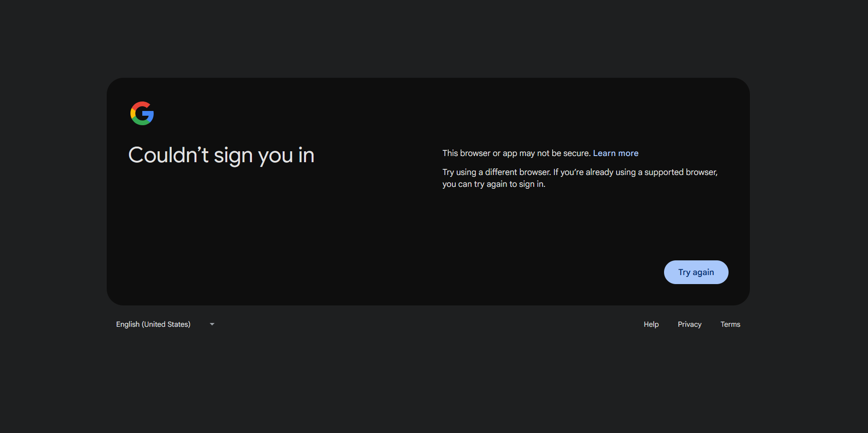Expand the English (United States) language dropdown
The image size is (868, 433).
tap(166, 324)
